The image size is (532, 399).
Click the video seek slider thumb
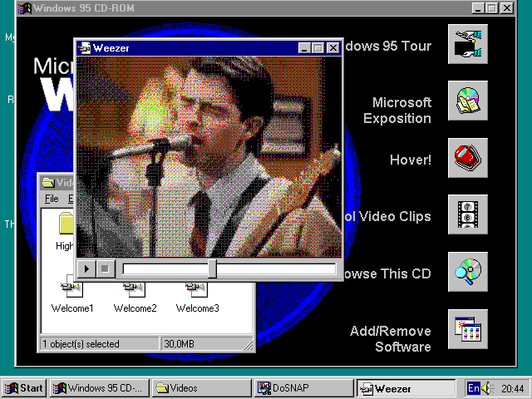coord(212,268)
